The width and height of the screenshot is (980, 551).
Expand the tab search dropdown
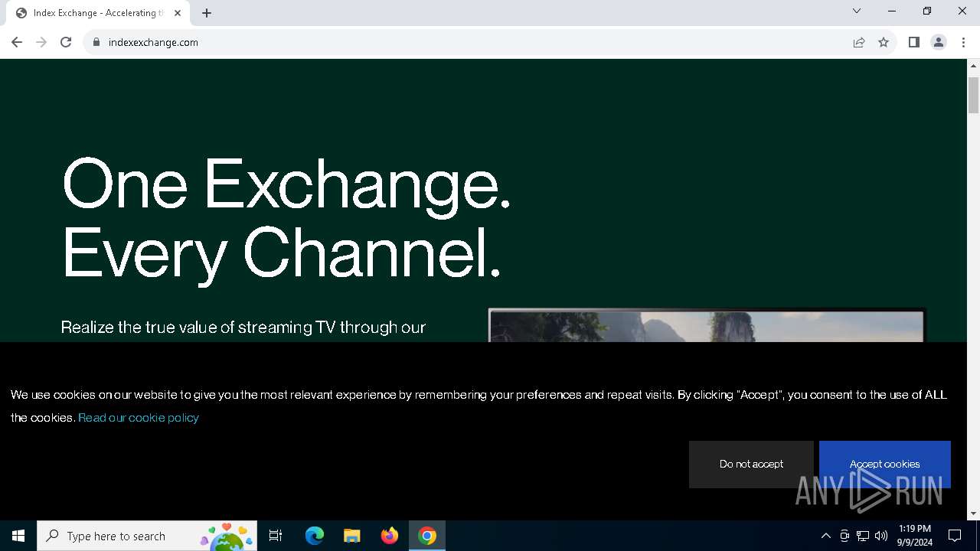[857, 11]
